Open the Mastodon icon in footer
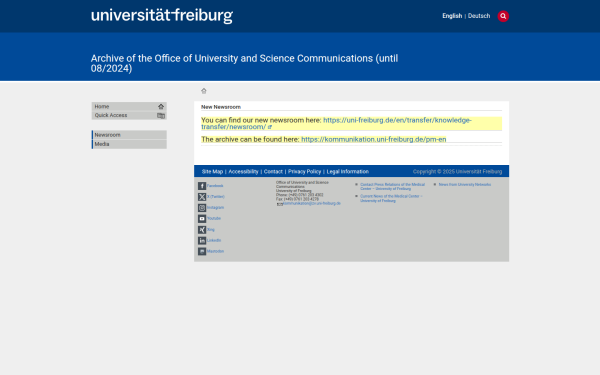Image resolution: width=600 pixels, height=375 pixels. (x=202, y=251)
